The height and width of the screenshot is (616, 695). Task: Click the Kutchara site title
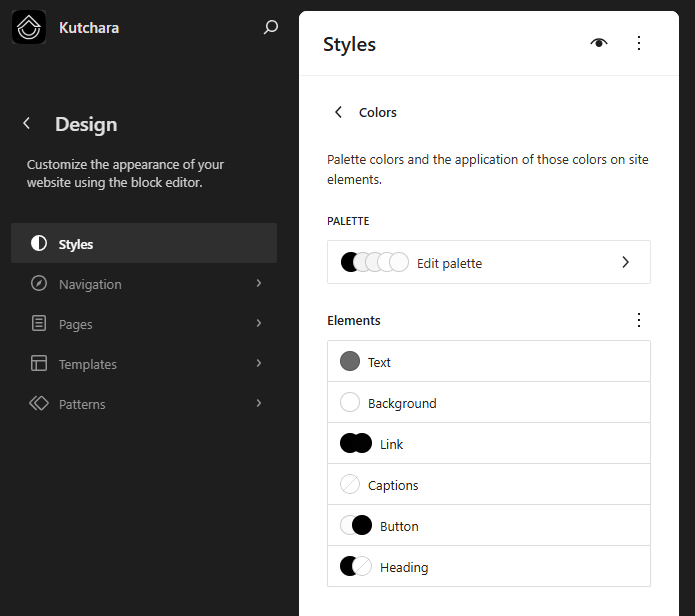pyautogui.click(x=89, y=28)
